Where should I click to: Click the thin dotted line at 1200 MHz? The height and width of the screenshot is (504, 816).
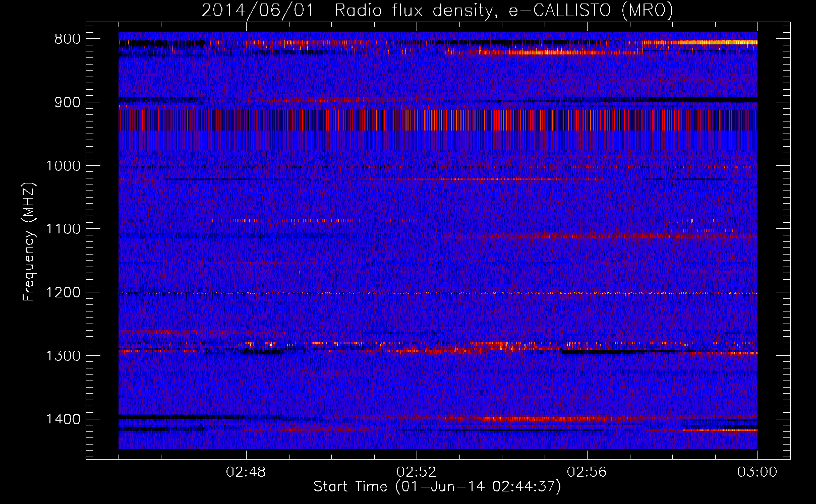coord(438,293)
